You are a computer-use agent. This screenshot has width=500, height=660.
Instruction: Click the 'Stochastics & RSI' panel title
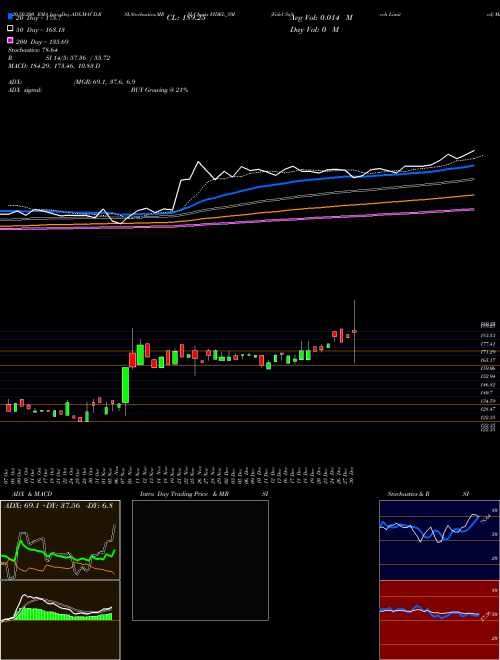[428, 494]
